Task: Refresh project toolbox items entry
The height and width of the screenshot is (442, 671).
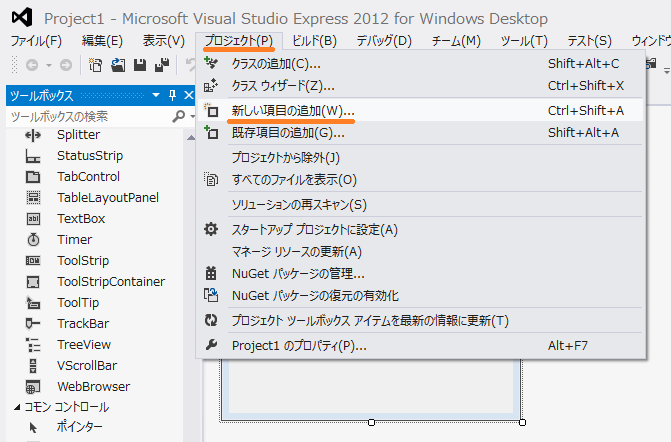Action: (x=420, y=320)
